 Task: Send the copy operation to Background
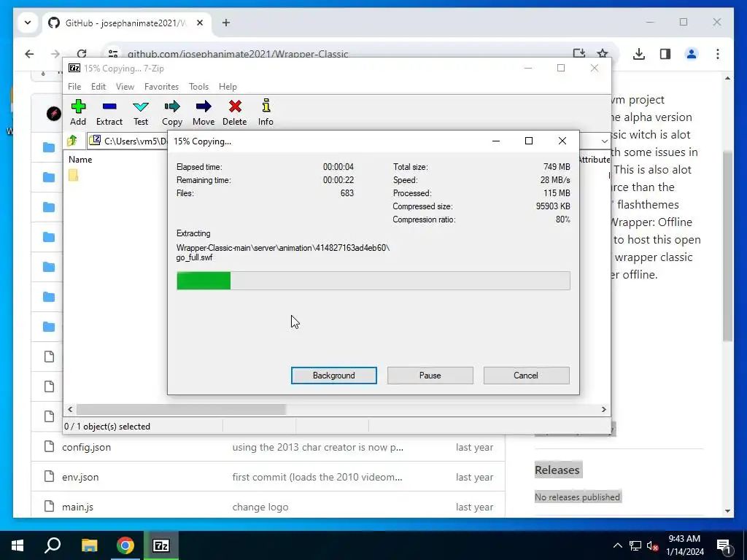[333, 376]
